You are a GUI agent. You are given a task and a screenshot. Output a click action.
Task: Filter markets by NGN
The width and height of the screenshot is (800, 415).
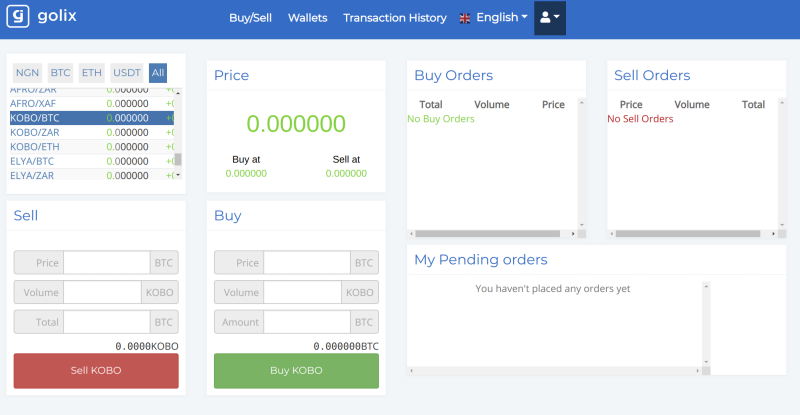(27, 72)
